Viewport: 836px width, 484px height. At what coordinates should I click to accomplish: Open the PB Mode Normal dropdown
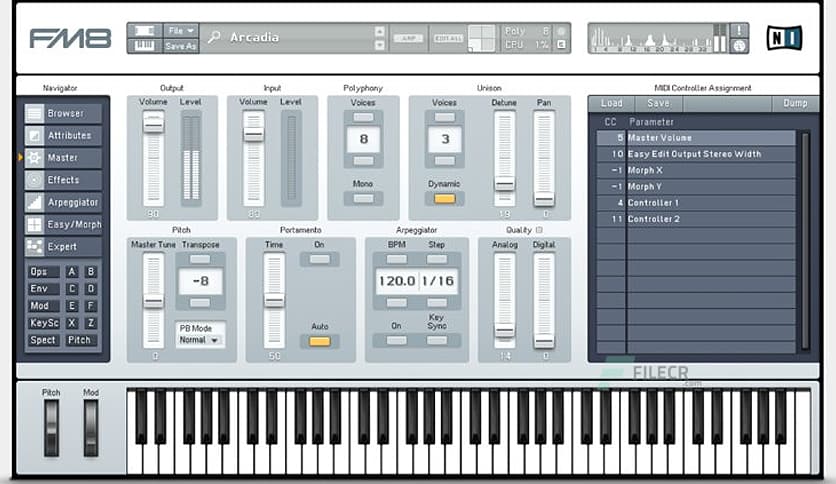pyautogui.click(x=200, y=340)
